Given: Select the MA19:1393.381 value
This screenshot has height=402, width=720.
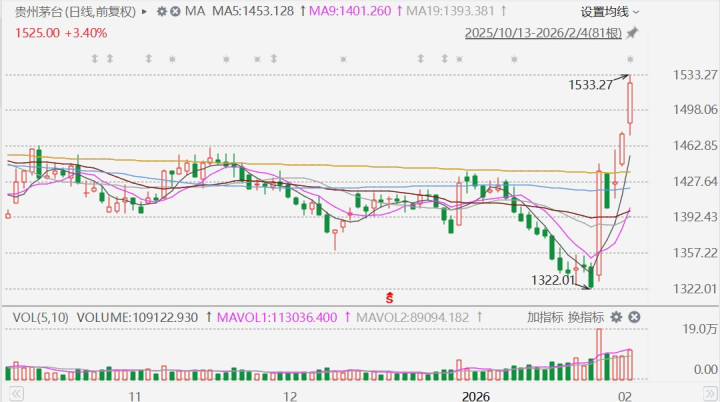Looking at the screenshot, I should click(x=450, y=11).
